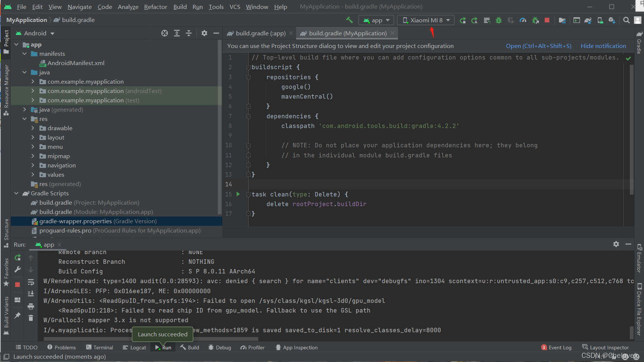Open the Android project view dropdown
Screen dimensions: 644x362
(35, 33)
